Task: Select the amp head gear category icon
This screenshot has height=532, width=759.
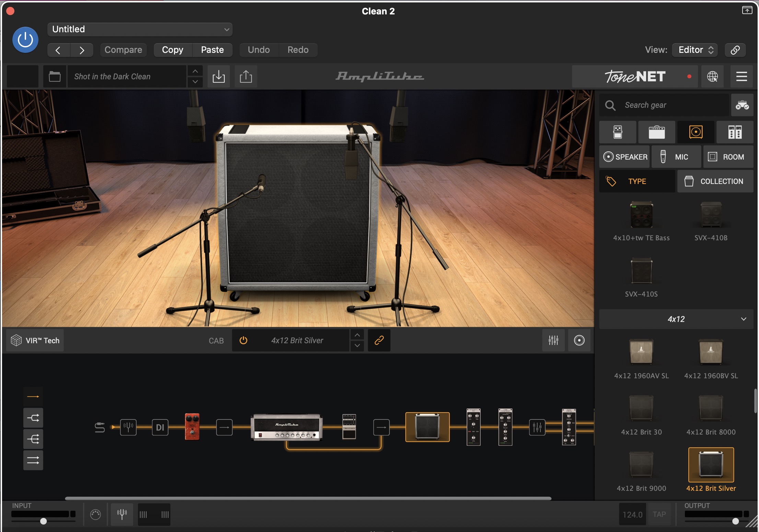Action: 657,132
